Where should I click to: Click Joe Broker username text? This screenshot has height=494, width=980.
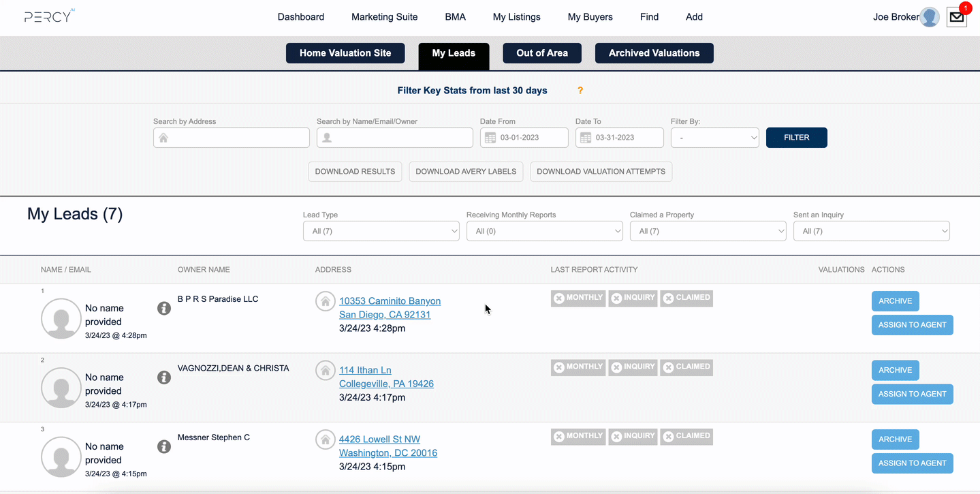tap(896, 17)
